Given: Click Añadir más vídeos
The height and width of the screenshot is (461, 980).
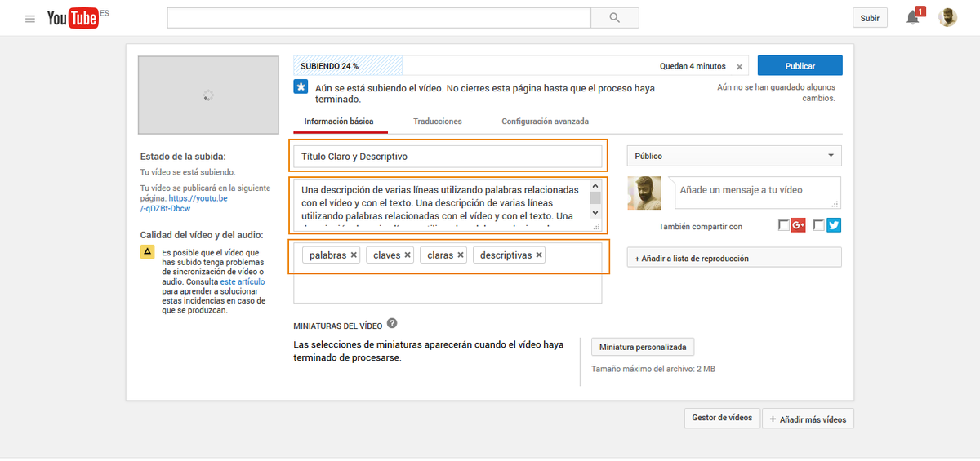Looking at the screenshot, I should (808, 419).
